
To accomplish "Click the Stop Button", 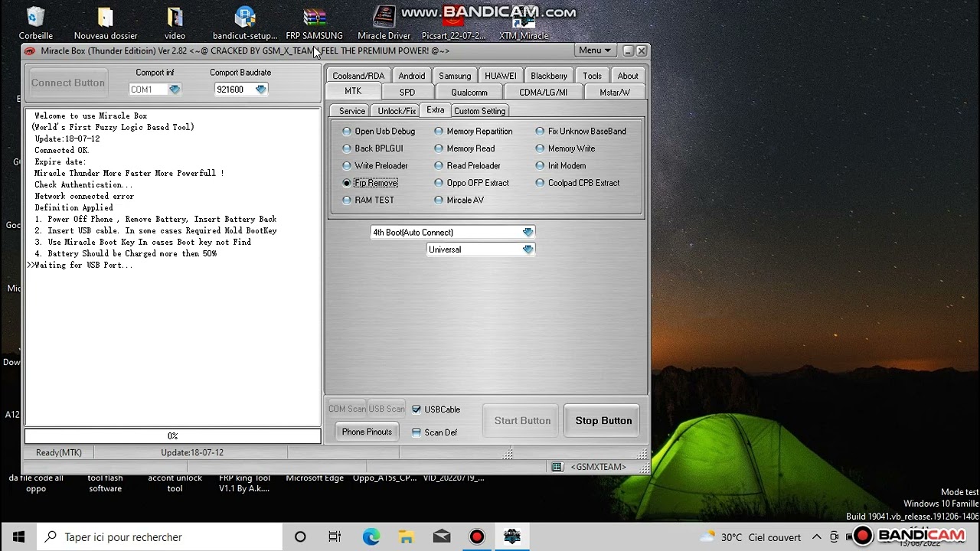I will tap(603, 420).
